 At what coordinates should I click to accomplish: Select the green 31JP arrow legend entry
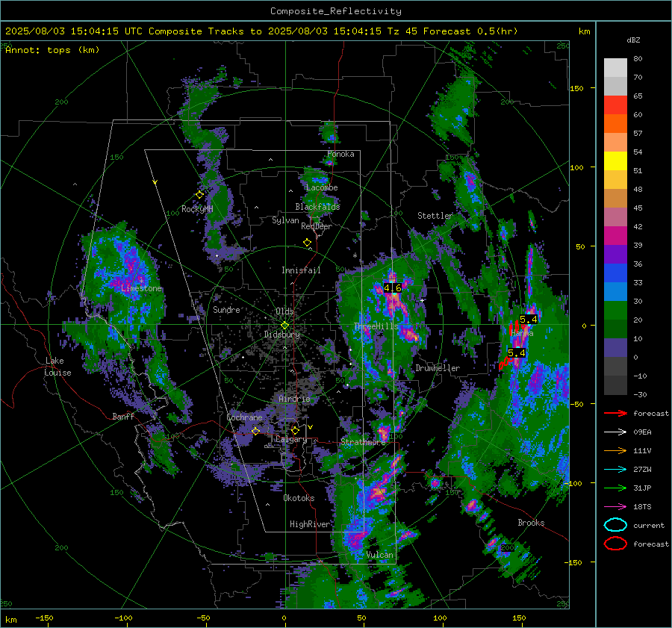(x=615, y=488)
